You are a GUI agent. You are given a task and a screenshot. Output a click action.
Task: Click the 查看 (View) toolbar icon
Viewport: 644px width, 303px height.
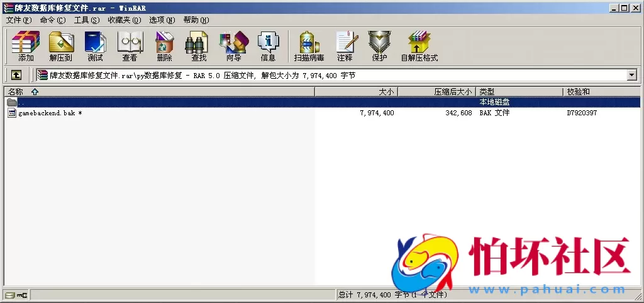pyautogui.click(x=130, y=45)
